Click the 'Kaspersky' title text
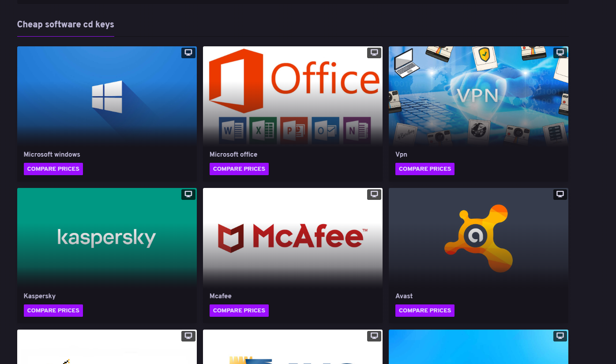616x364 pixels. point(40,296)
